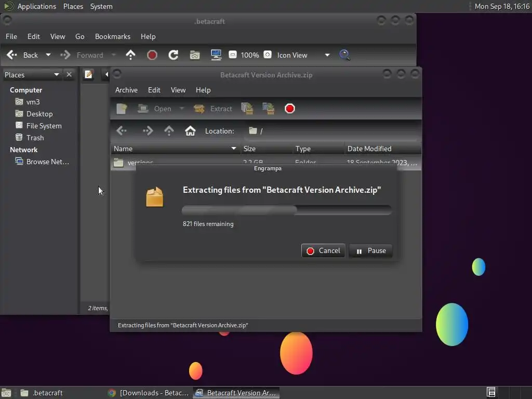Open the Archive menu in Engrampa
532x399 pixels.
point(126,90)
